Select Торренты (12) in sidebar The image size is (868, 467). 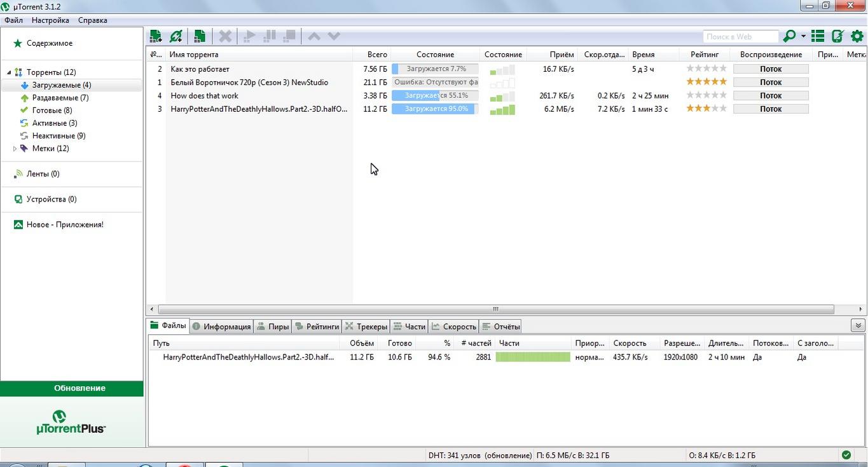(51, 72)
